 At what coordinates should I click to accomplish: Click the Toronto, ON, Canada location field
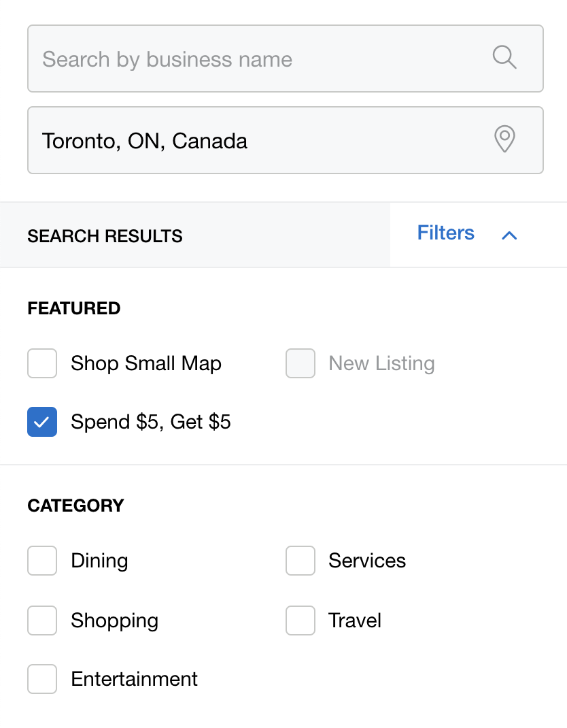pyautogui.click(x=286, y=140)
